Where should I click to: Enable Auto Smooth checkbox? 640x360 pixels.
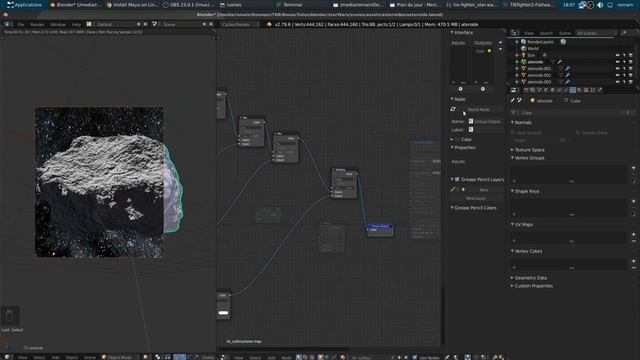(513, 133)
